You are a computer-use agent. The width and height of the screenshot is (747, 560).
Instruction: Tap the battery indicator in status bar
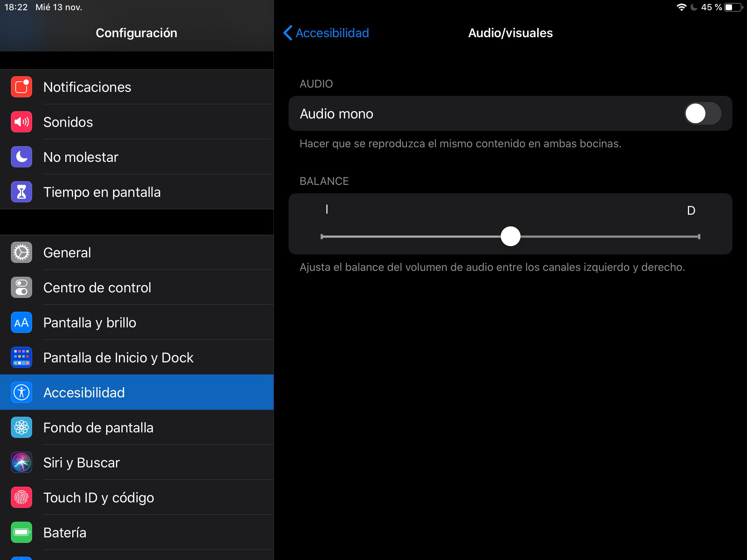(x=734, y=7)
